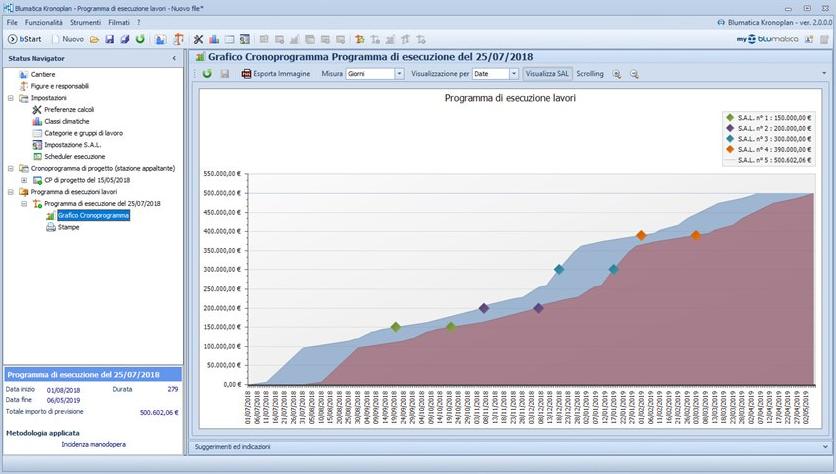The width and height of the screenshot is (836, 474).
Task: Open the Strumenti menu
Action: point(85,22)
